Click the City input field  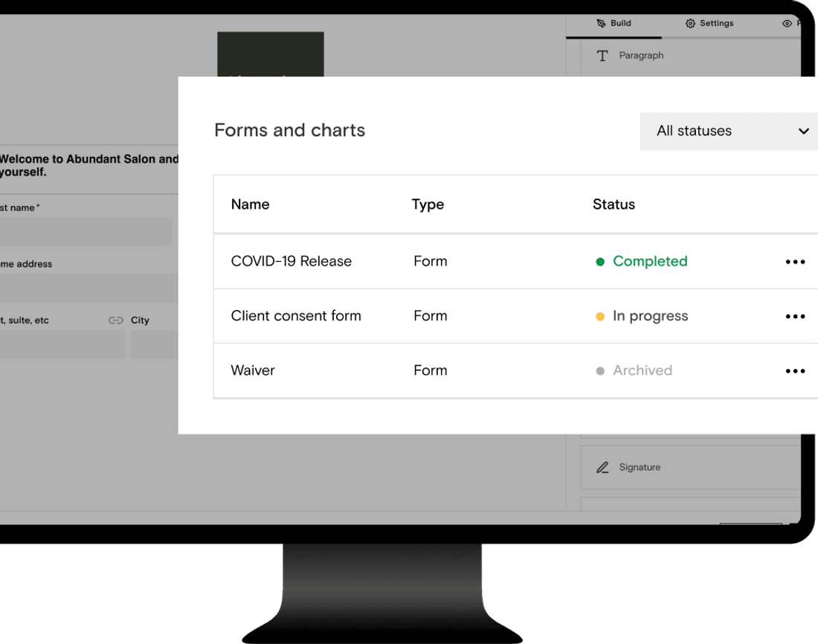click(x=155, y=344)
